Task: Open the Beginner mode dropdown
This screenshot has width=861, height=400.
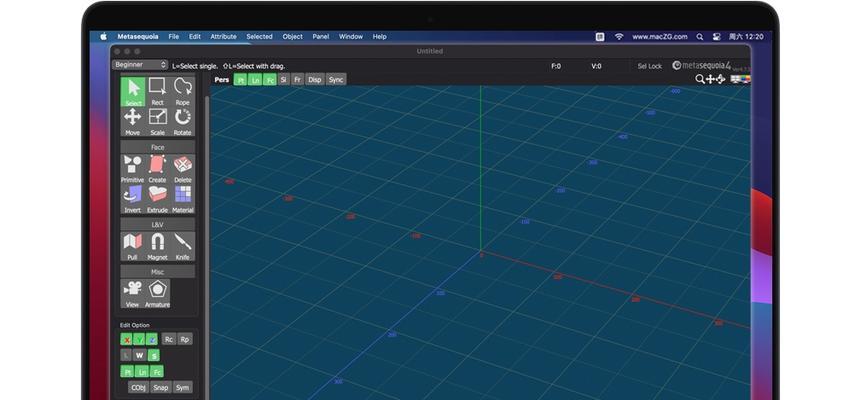Action: coord(140,65)
